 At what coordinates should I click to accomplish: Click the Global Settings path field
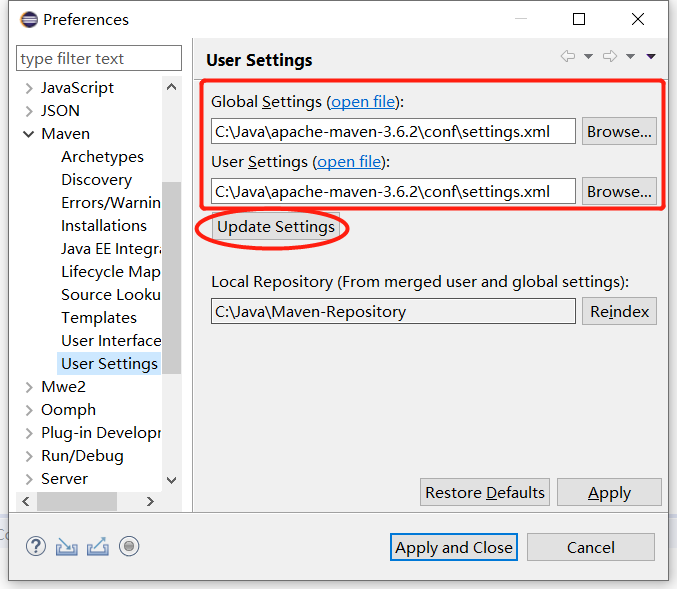[x=393, y=131]
